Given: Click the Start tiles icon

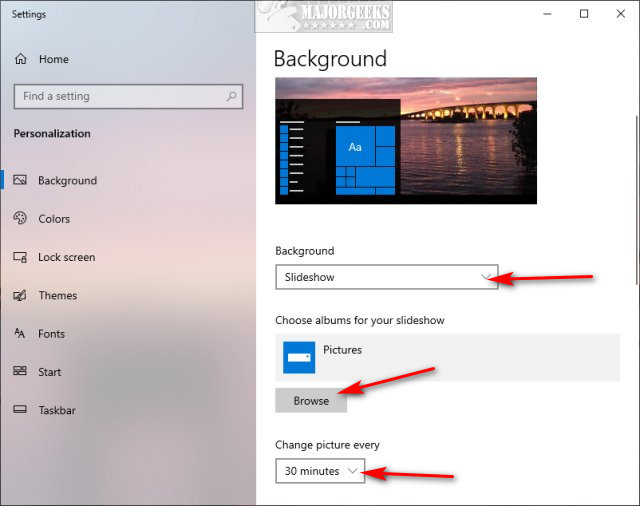Looking at the screenshot, I should pyautogui.click(x=20, y=372).
